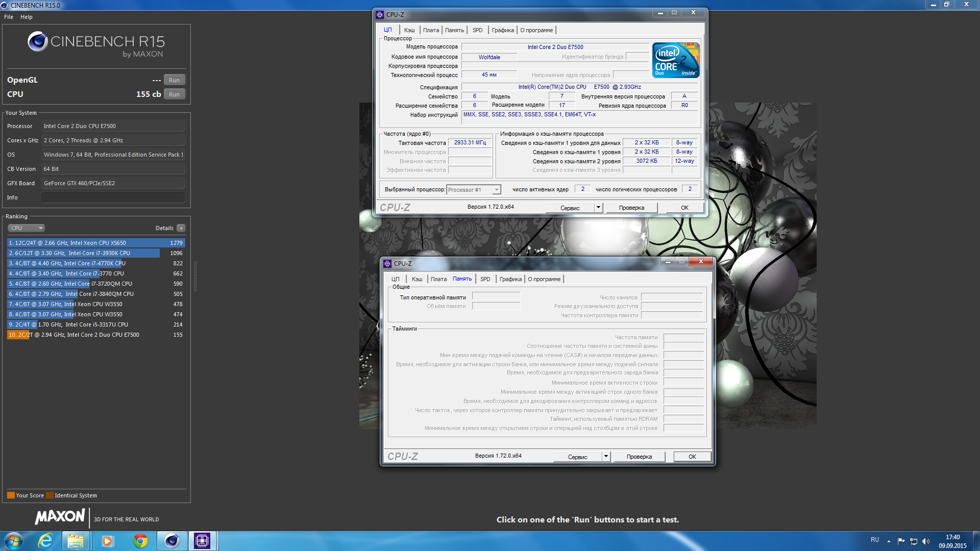
Task: Select ranking row Core i7-3840QM CPU
Action: pos(96,294)
